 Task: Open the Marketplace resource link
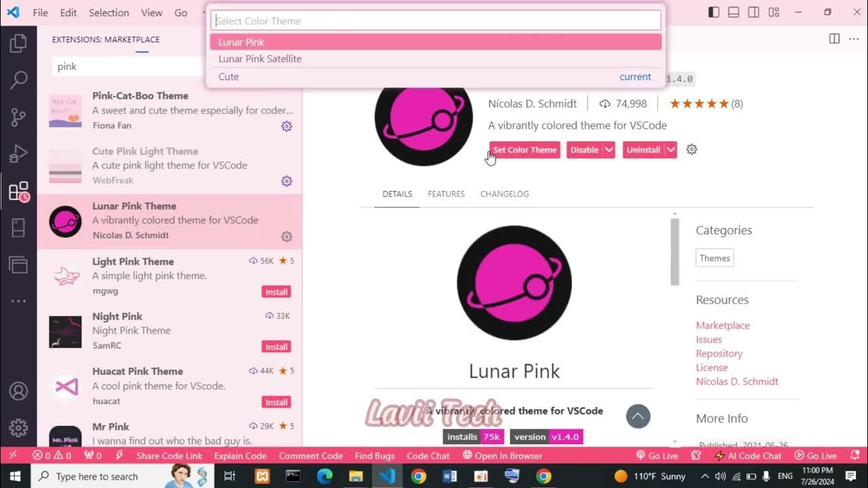tap(723, 325)
